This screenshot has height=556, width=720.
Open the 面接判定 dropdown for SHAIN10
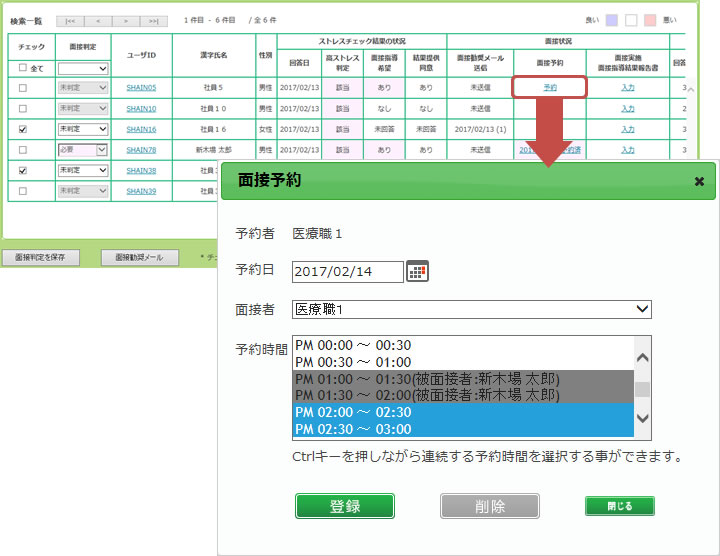click(x=83, y=108)
